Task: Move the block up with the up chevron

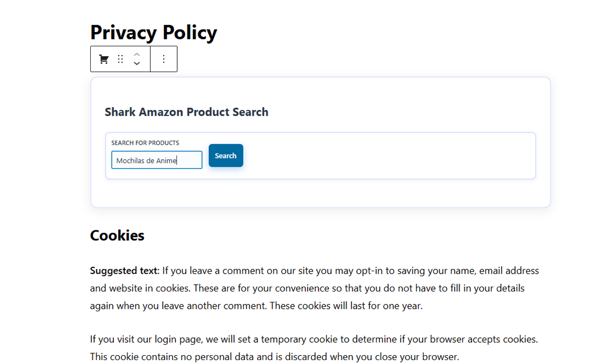Action: pyautogui.click(x=137, y=54)
